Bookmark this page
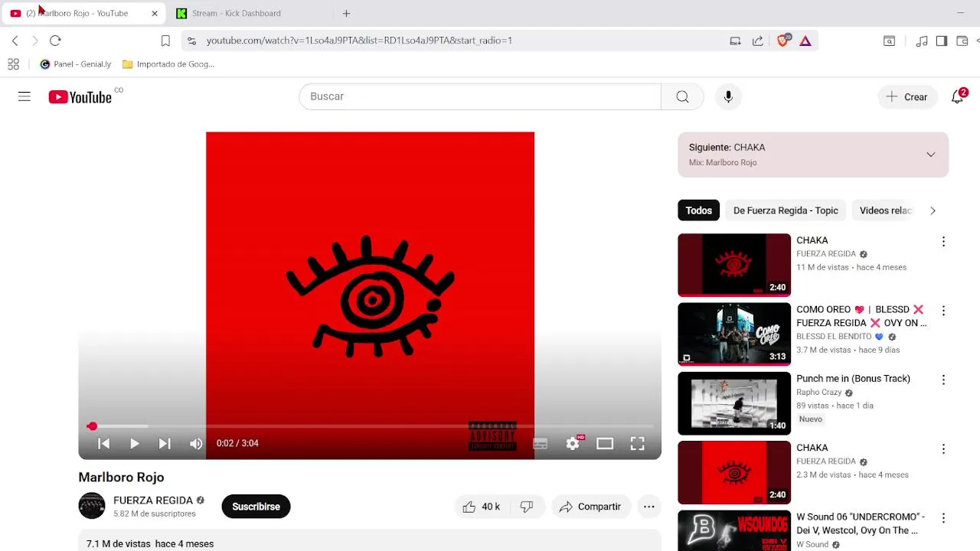Viewport: 980px width, 551px height. click(x=165, y=41)
